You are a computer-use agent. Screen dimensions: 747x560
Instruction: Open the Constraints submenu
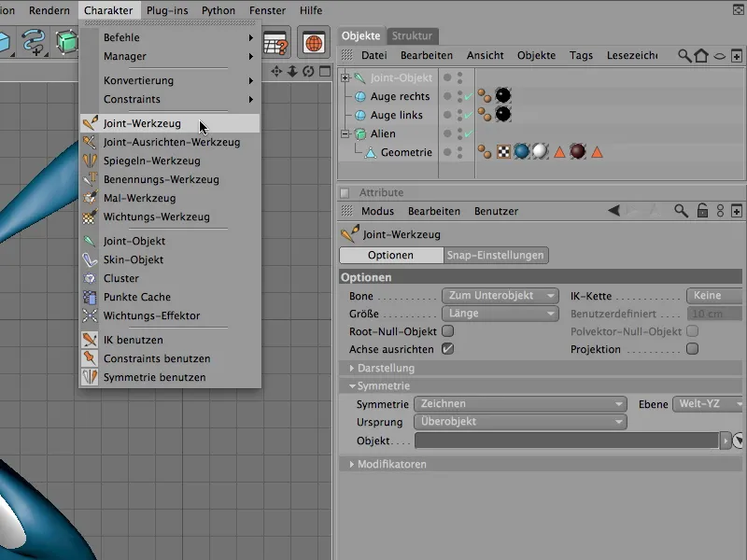click(170, 99)
